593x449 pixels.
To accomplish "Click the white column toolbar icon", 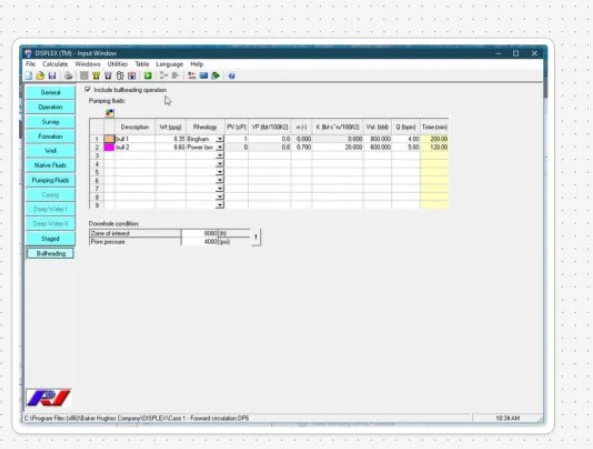I will 120,76.
